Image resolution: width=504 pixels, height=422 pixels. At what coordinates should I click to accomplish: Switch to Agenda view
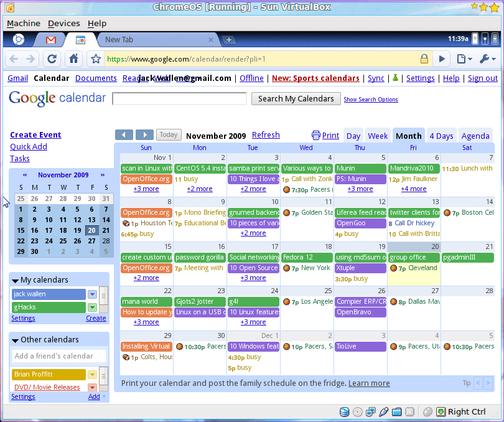(x=475, y=136)
